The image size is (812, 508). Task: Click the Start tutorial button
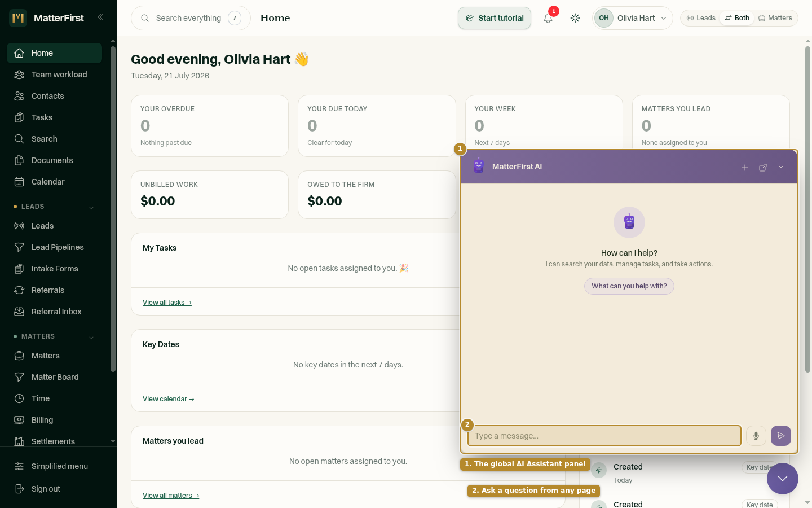tap(495, 18)
